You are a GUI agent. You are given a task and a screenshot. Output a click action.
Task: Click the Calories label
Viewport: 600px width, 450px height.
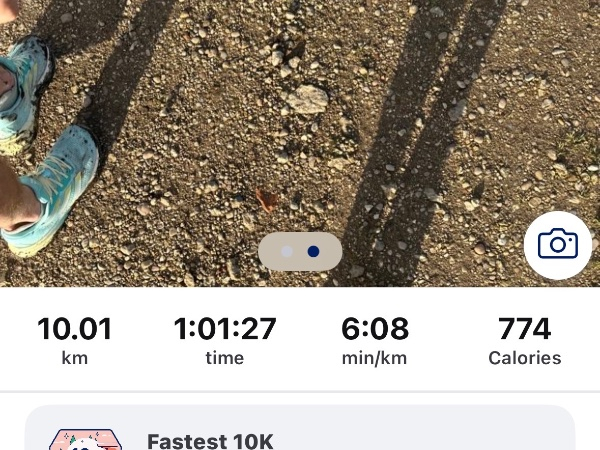[525, 358]
